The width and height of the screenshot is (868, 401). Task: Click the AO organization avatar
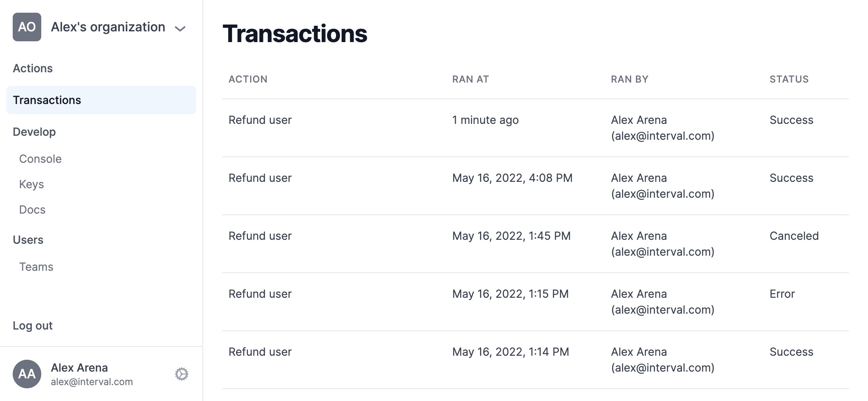(x=27, y=27)
